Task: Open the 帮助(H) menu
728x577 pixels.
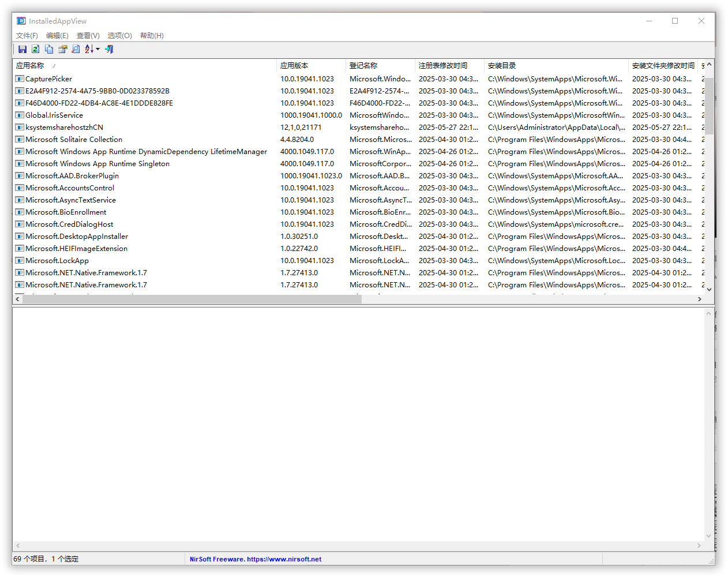Action: [x=152, y=36]
